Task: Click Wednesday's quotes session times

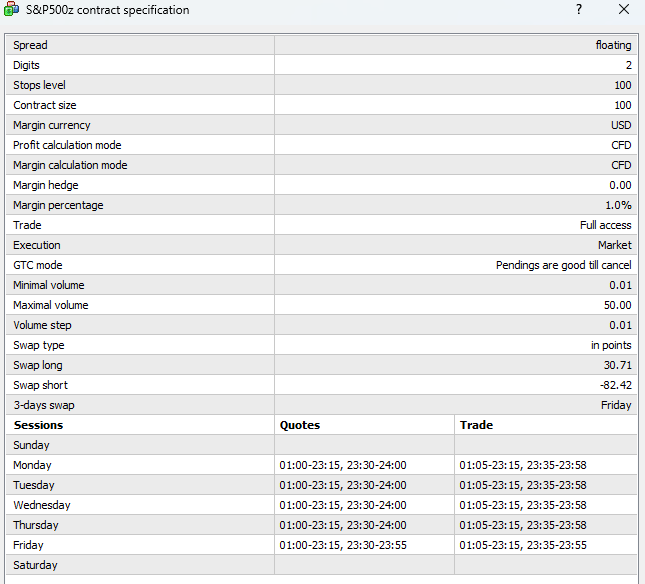Action: (343, 505)
